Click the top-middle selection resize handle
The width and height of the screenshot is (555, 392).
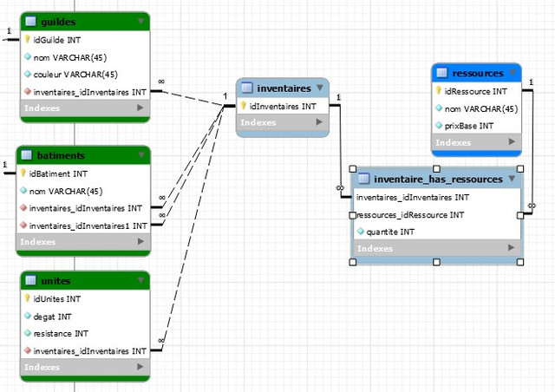tap(436, 169)
